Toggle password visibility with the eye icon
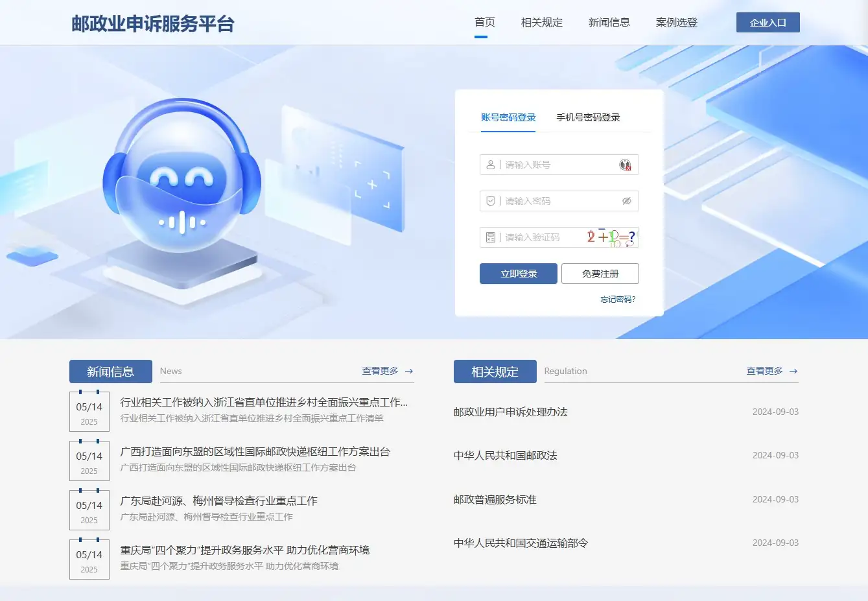Screen dimensions: 868x601 626,201
